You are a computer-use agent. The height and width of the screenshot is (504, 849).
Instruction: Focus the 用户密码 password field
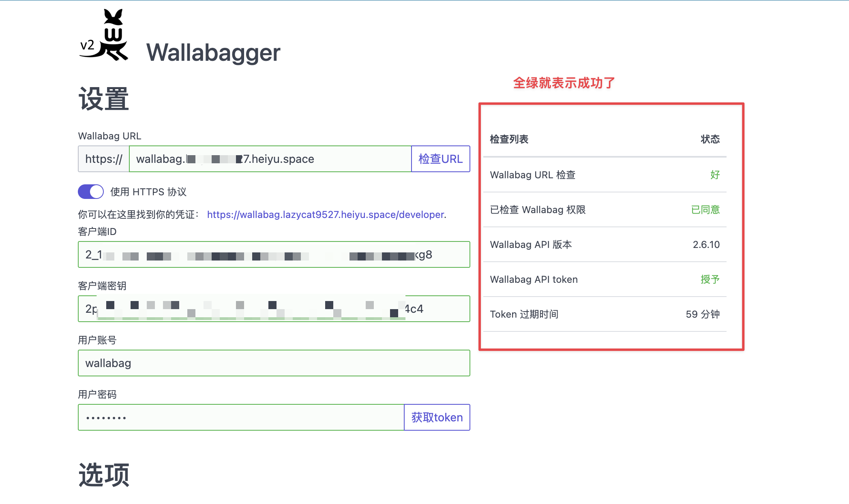241,417
